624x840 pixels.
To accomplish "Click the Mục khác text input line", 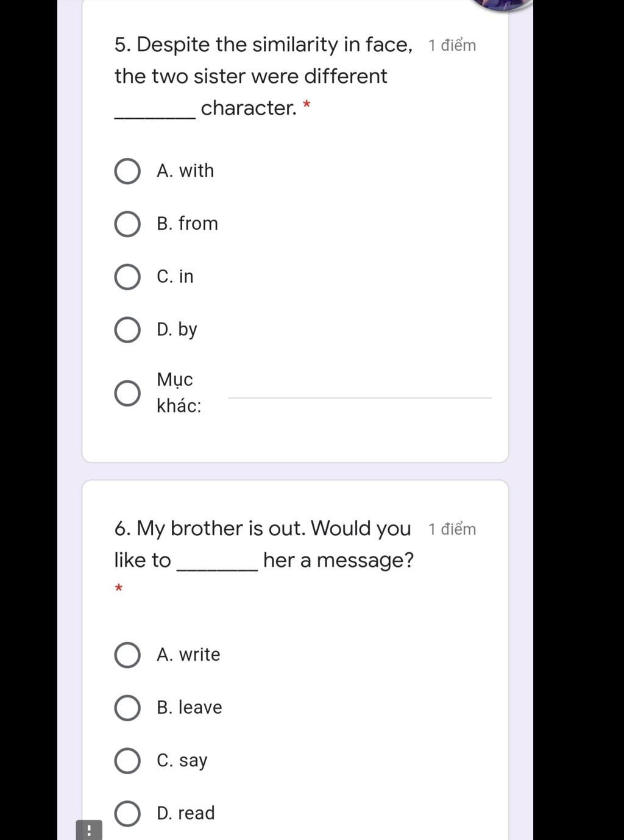I will (360, 392).
